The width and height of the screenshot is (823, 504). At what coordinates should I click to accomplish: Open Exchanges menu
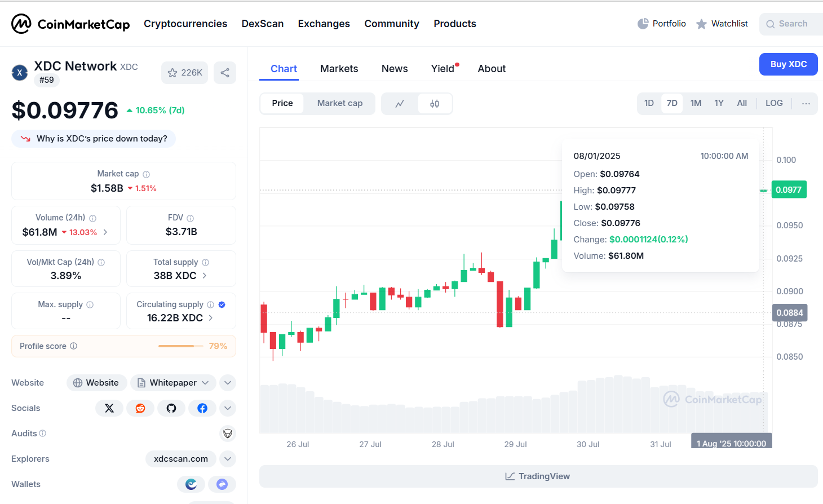[x=324, y=24]
